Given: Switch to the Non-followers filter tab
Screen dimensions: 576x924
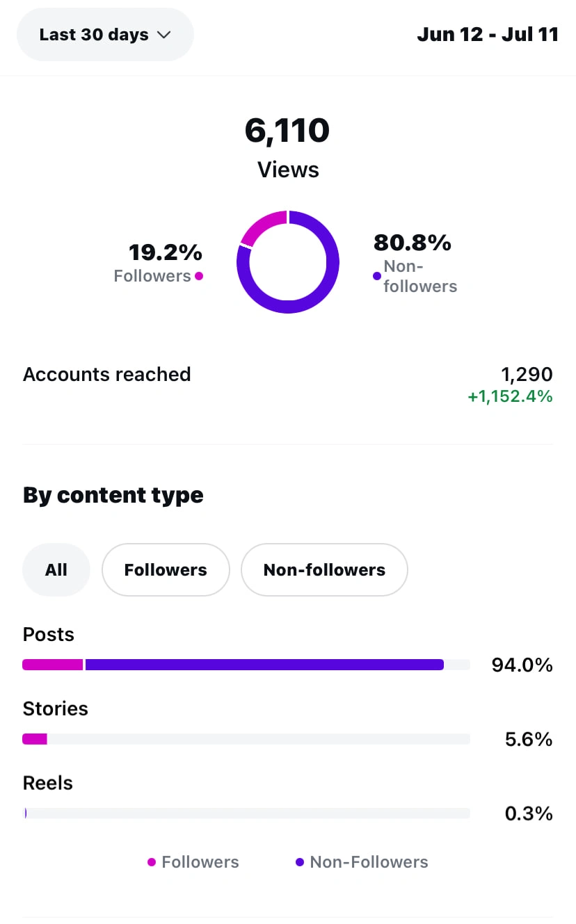Looking at the screenshot, I should (324, 570).
